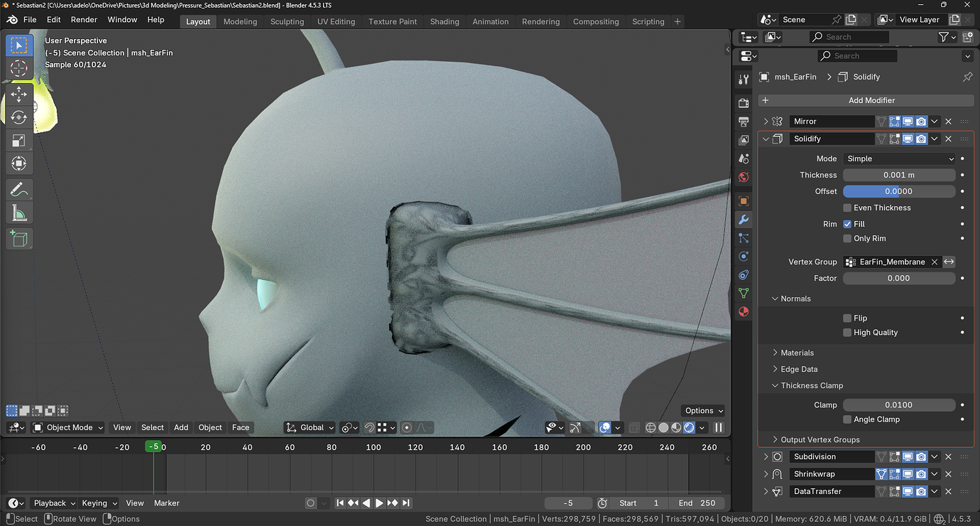This screenshot has height=526, width=980.
Task: Activate the Move tool
Action: 19,94
